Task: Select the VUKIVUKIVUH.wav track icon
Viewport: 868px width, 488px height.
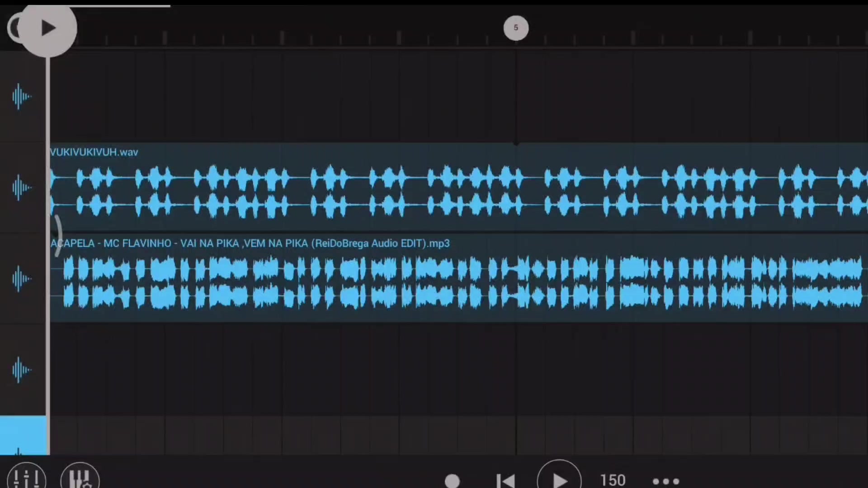Action: pos(21,188)
